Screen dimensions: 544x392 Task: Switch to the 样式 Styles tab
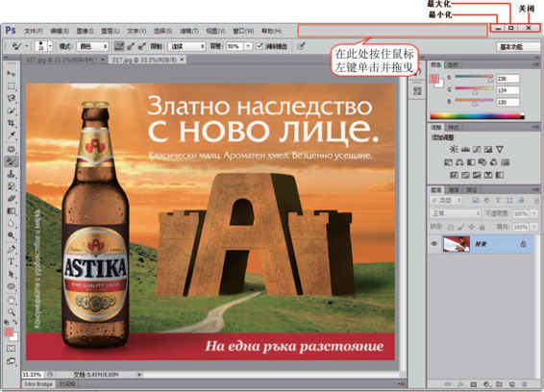453,128
